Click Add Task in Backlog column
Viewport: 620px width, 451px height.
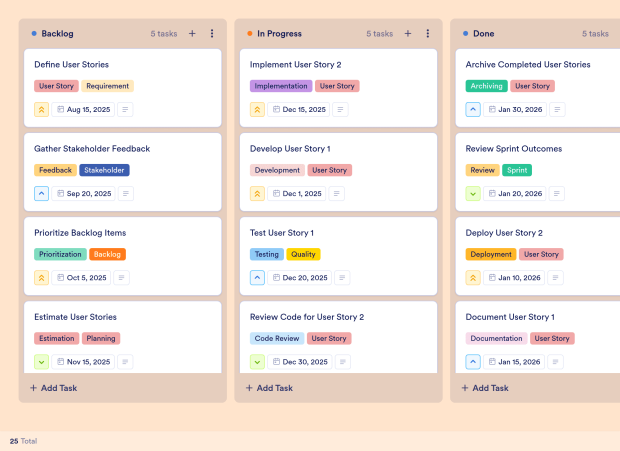pos(54,388)
